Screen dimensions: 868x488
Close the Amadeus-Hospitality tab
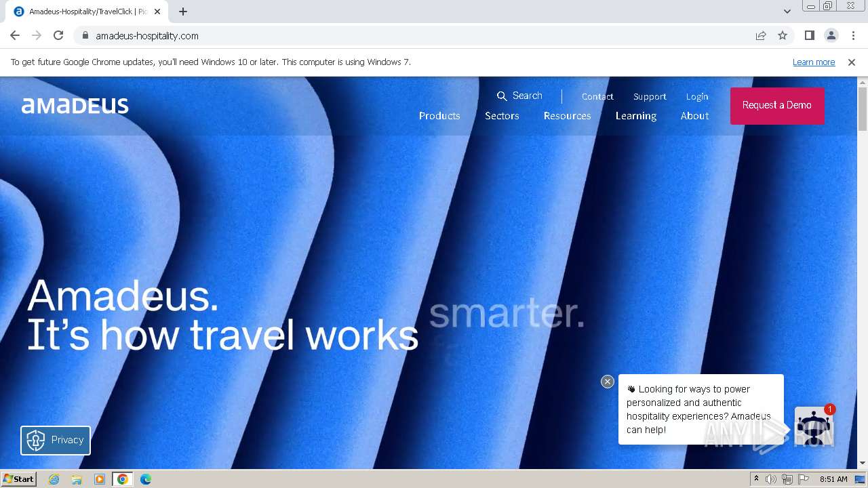157,12
